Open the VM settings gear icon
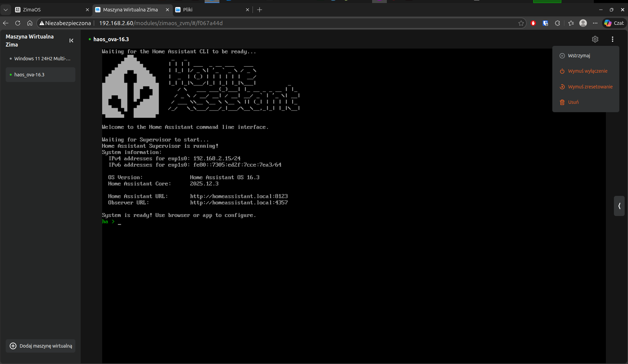628x364 pixels. [595, 39]
